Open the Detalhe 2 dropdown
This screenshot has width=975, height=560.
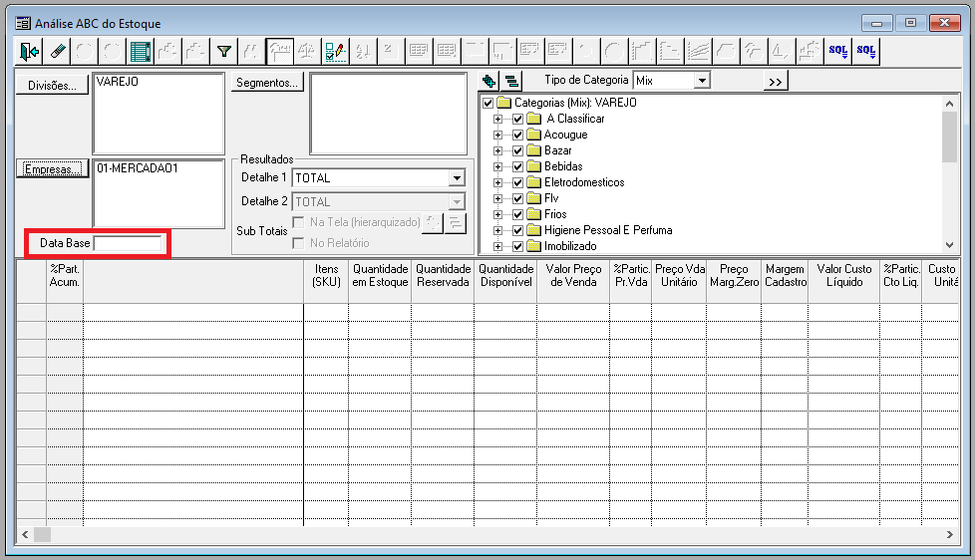coord(457,202)
